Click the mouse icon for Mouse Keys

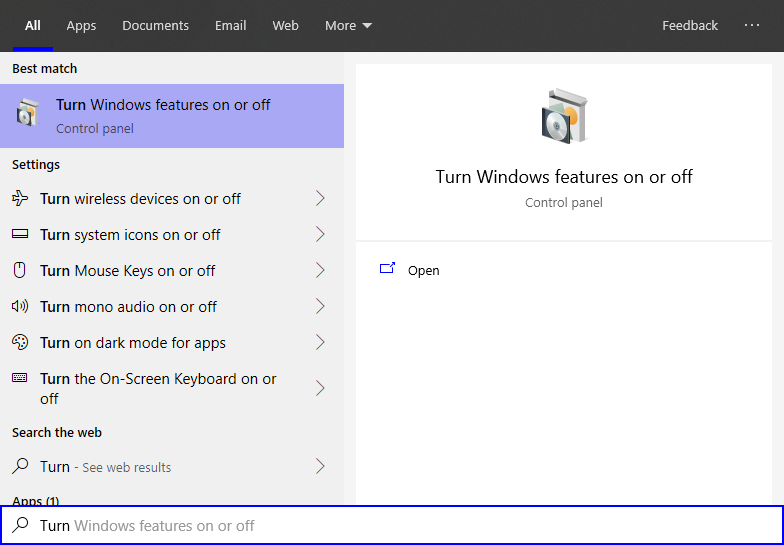(19, 270)
